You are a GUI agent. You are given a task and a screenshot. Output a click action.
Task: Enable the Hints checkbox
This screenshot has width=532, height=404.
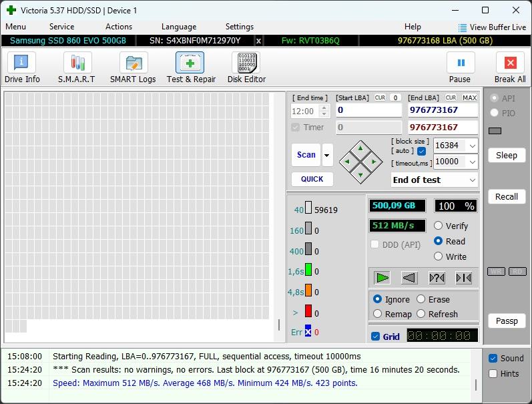tap(493, 374)
